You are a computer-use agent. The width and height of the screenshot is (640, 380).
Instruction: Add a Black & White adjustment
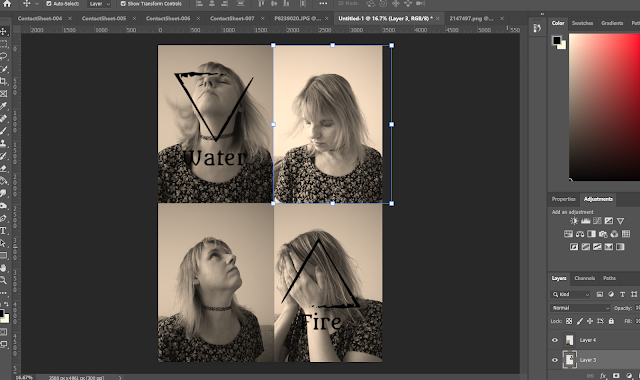point(591,234)
